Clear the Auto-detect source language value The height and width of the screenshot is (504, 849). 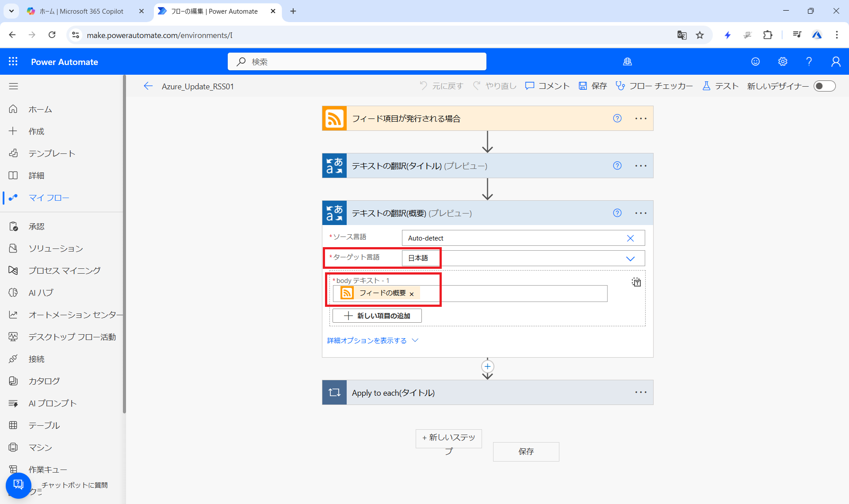(x=630, y=238)
